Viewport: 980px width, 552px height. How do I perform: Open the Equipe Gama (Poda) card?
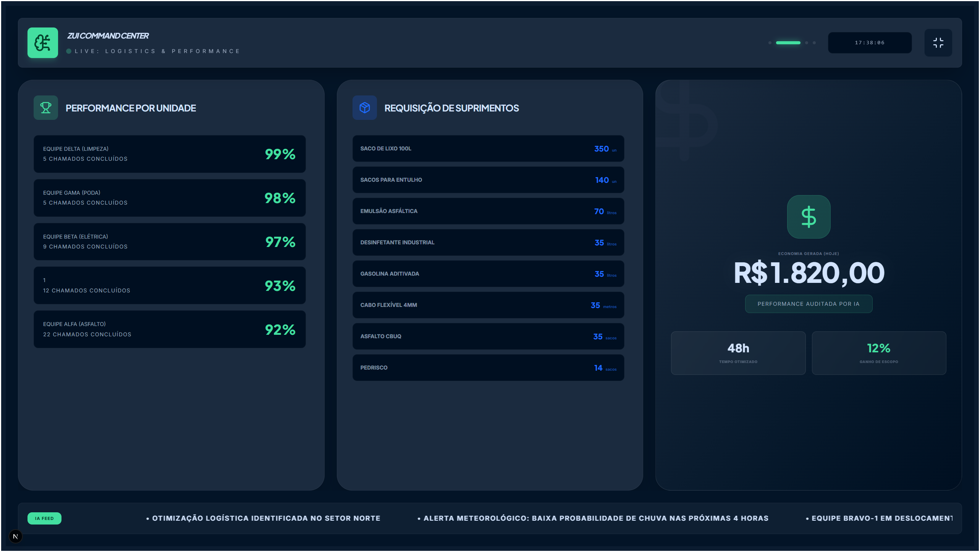(170, 198)
